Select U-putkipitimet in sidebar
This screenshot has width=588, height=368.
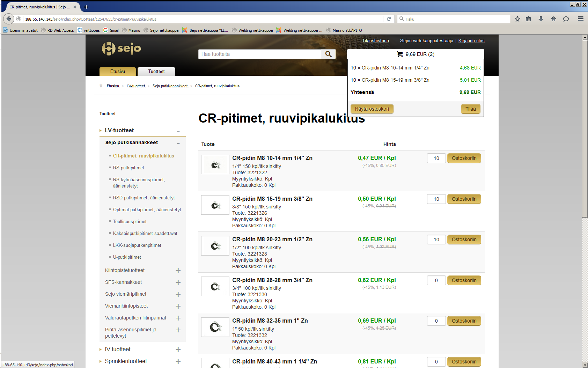coord(127,257)
